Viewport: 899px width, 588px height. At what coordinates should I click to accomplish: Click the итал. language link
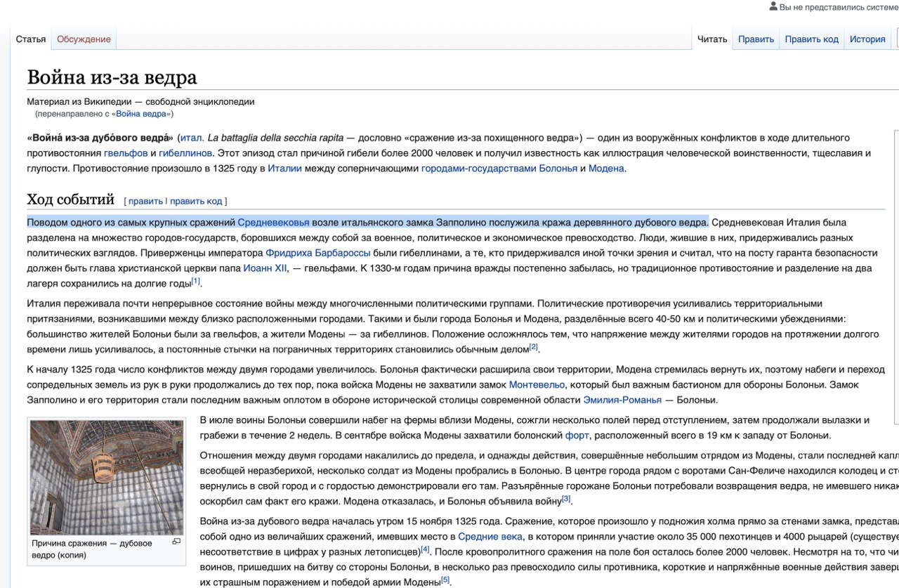point(192,138)
